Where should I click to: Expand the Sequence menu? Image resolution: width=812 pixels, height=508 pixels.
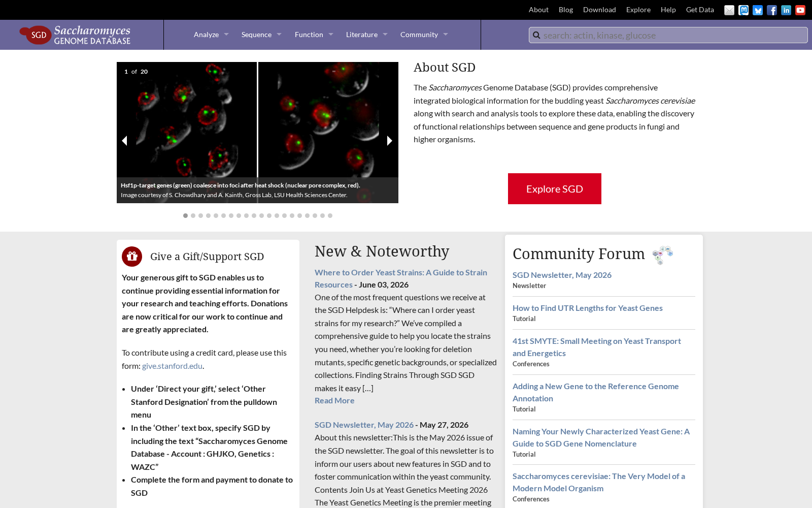coord(261,35)
